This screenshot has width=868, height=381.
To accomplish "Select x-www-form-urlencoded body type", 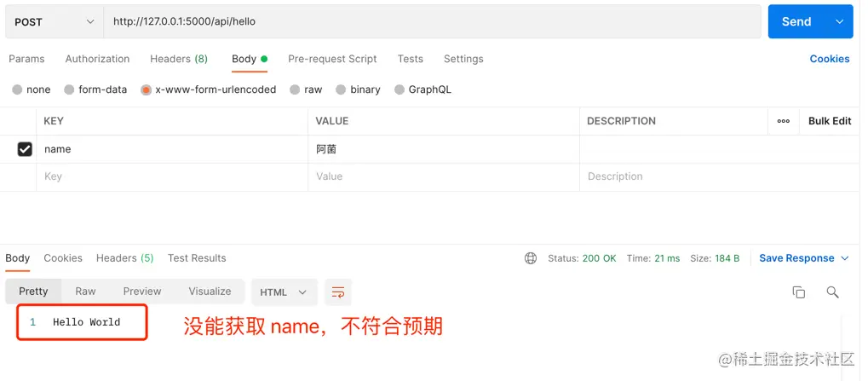I will coord(147,89).
